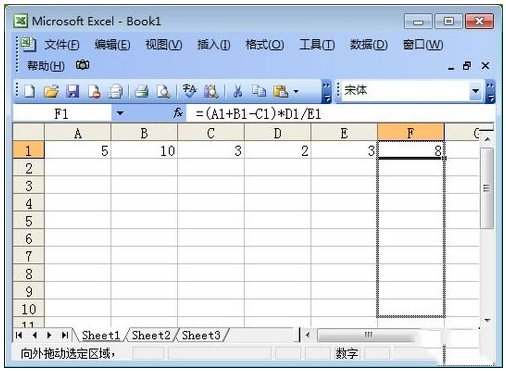The height and width of the screenshot is (371, 506).
Task: Expand formatting toolbar options chevron
Action: point(490,91)
